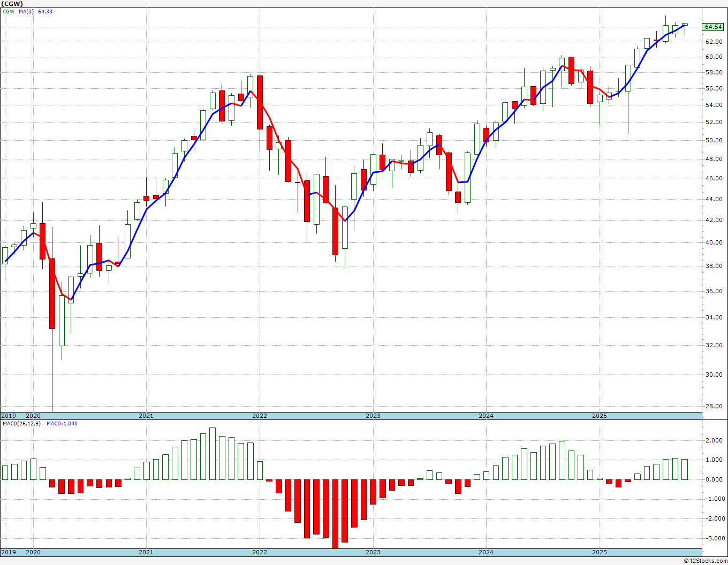This screenshot has width=728, height=565.
Task: Click the 30.00 price axis label
Action: [x=714, y=375]
